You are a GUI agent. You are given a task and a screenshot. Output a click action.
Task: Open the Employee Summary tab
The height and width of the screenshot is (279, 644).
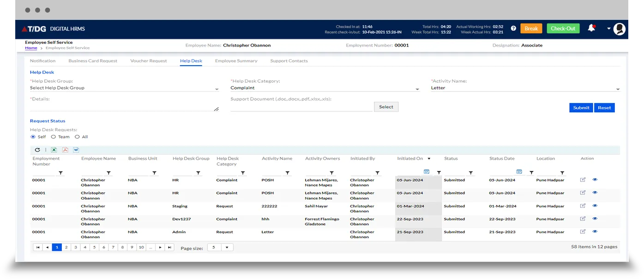(x=236, y=61)
